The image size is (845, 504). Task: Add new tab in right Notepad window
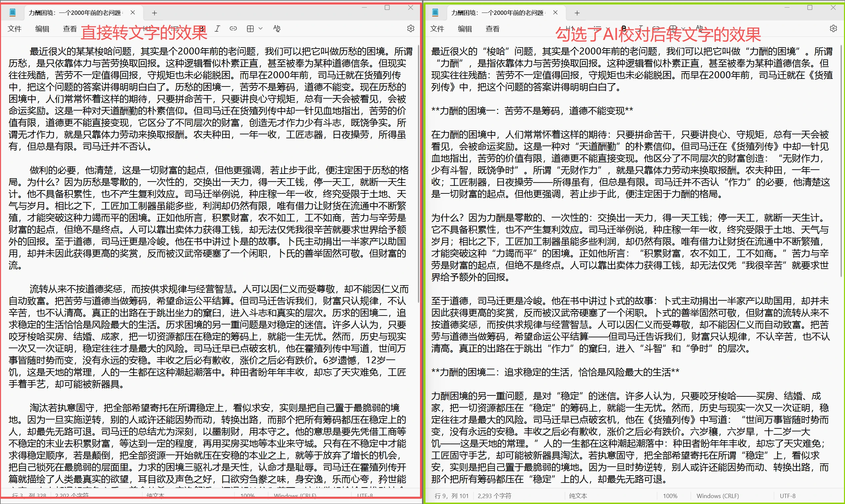coord(577,13)
